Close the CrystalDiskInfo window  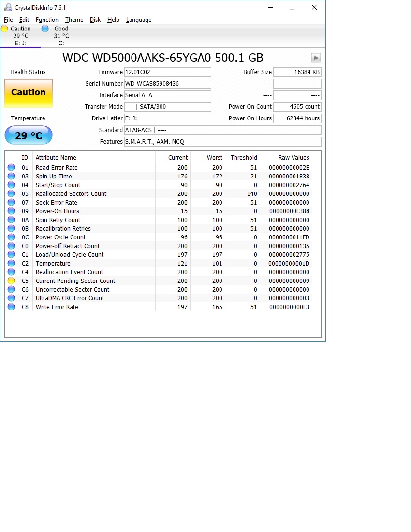314,7
